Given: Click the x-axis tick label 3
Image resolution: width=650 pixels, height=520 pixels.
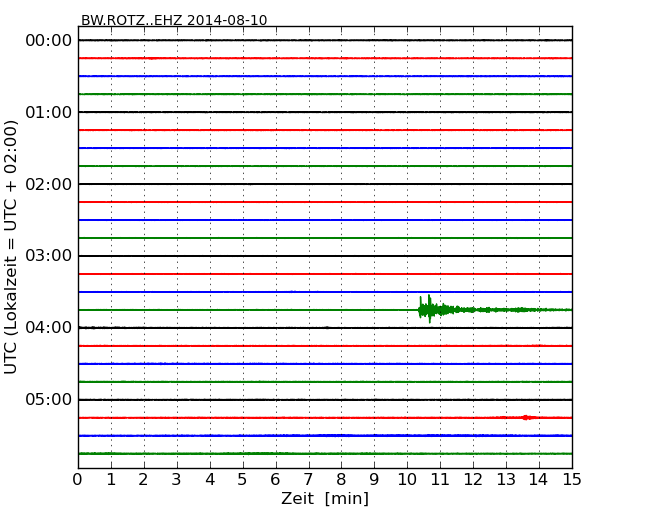Looking at the screenshot, I should [x=177, y=480].
